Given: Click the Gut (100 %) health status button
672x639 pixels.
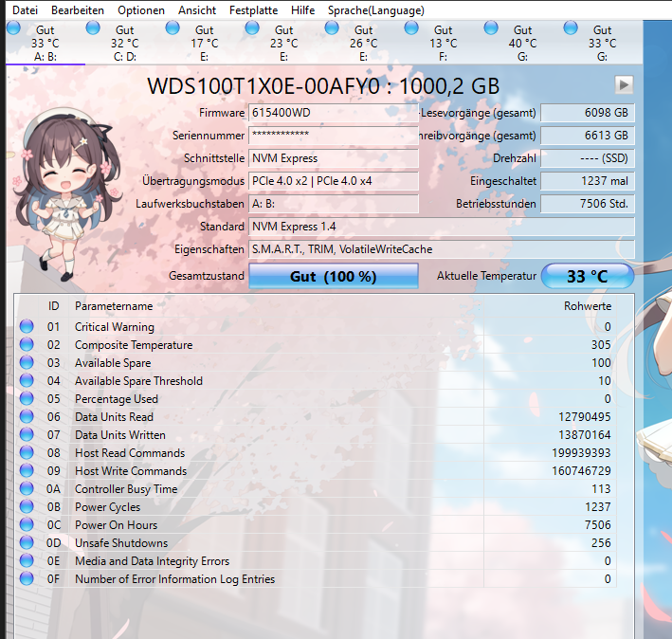Looking at the screenshot, I should click(x=334, y=276).
